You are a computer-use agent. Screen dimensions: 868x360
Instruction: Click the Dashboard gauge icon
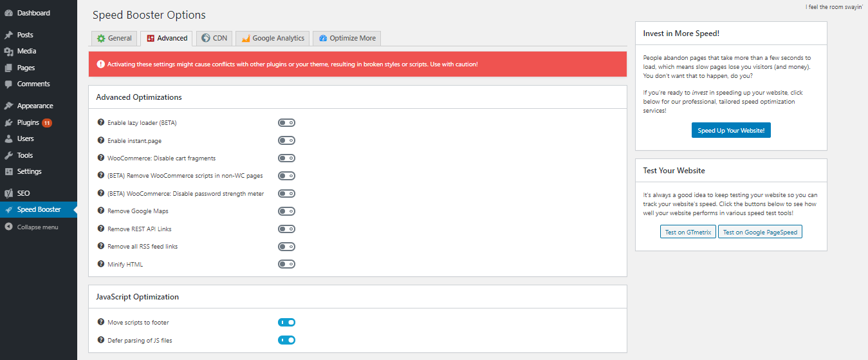coord(8,13)
